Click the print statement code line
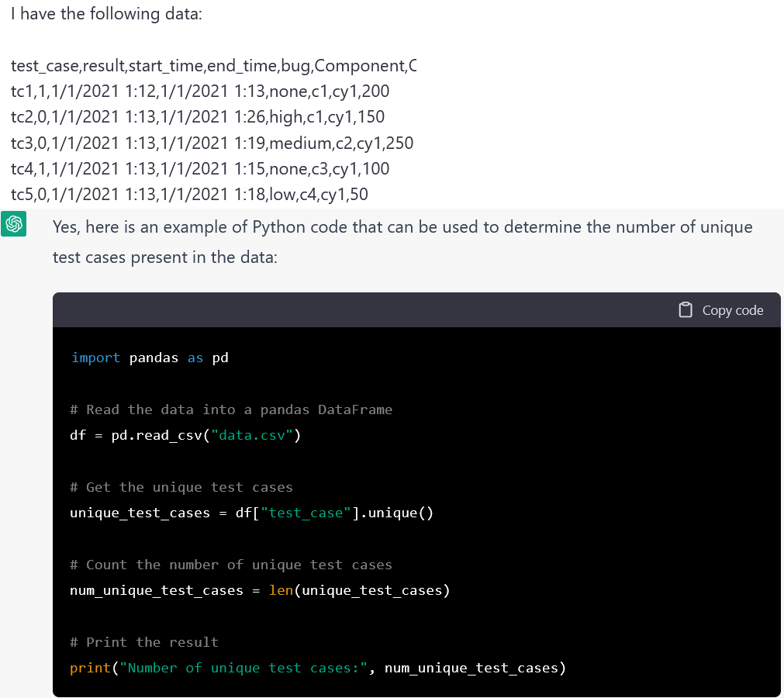 pos(318,668)
